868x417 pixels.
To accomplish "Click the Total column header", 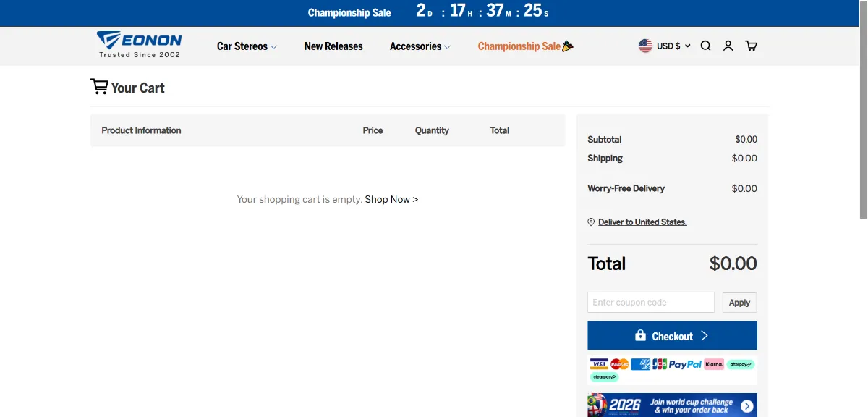I will click(500, 130).
